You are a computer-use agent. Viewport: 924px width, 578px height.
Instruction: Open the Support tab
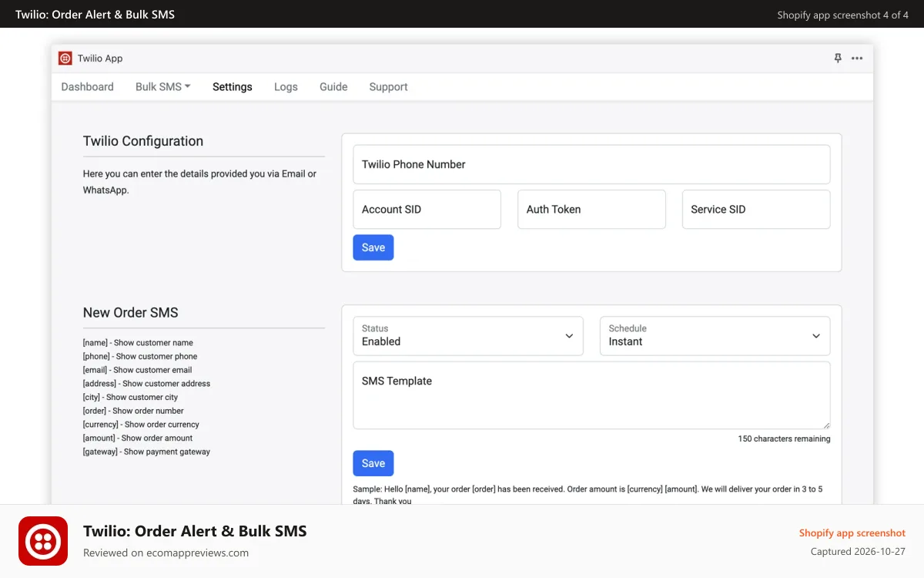point(388,87)
